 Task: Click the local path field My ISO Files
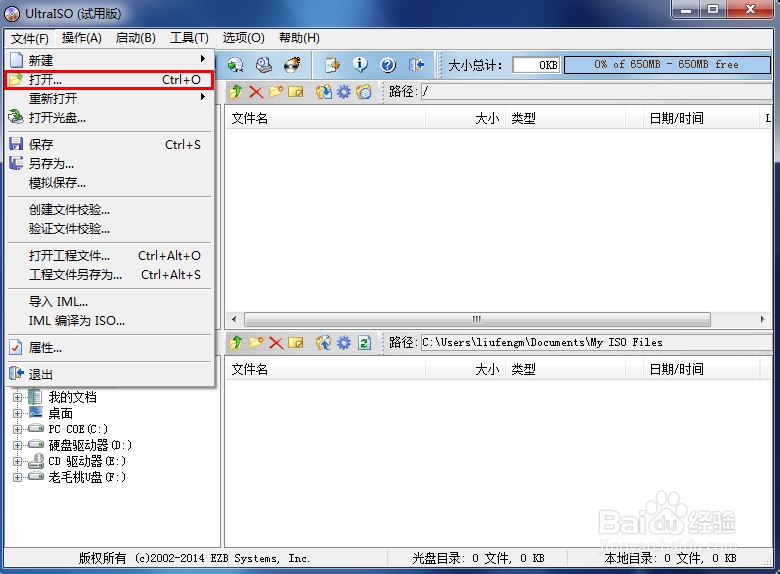596,343
